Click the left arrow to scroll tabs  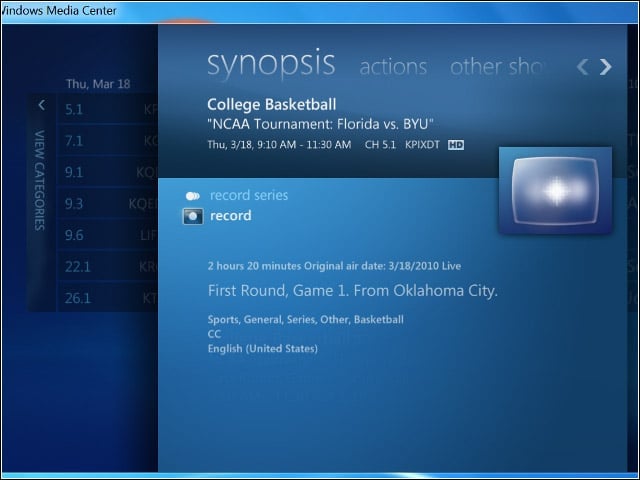click(582, 67)
